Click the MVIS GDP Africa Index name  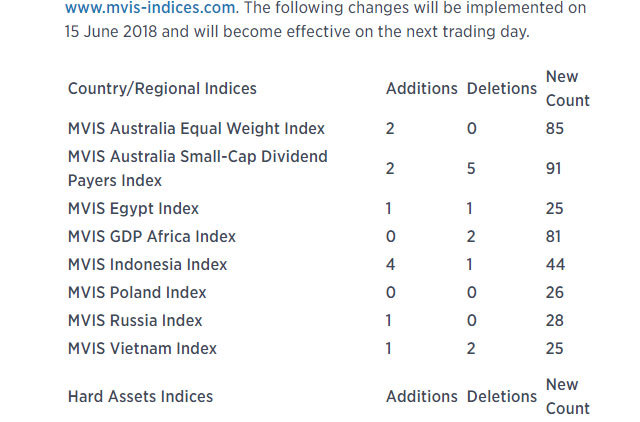(152, 237)
